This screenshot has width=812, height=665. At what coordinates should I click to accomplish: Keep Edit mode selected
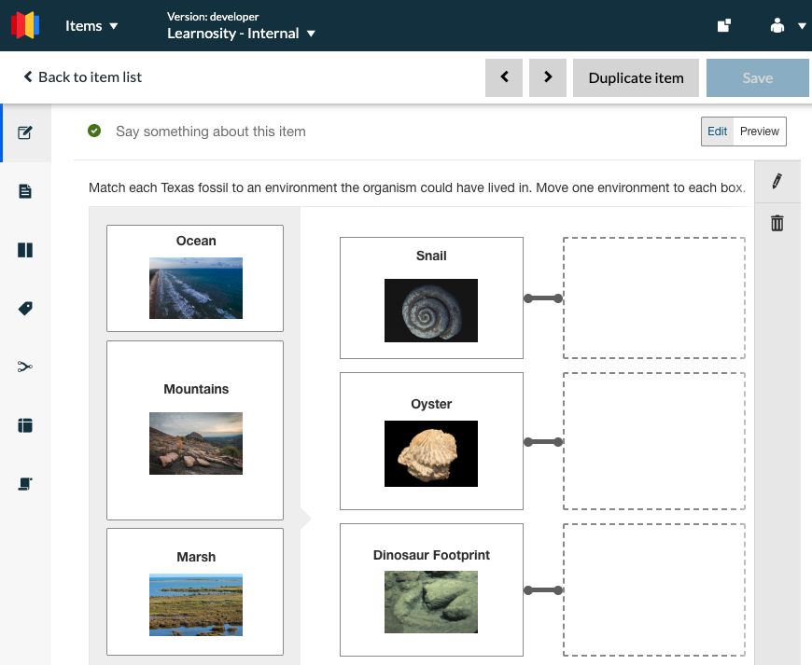pyautogui.click(x=717, y=131)
